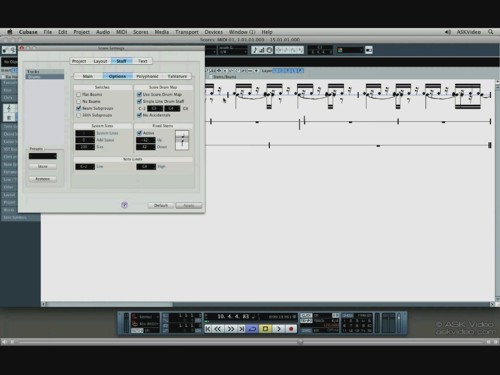This screenshot has width=500, height=375.
Task: Click the System Lines value field
Action: pyautogui.click(x=85, y=133)
